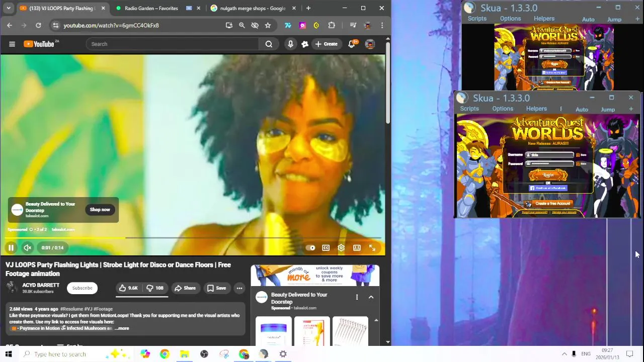Unmute the video speaker icon
The image size is (644, 362).
pos(28,247)
